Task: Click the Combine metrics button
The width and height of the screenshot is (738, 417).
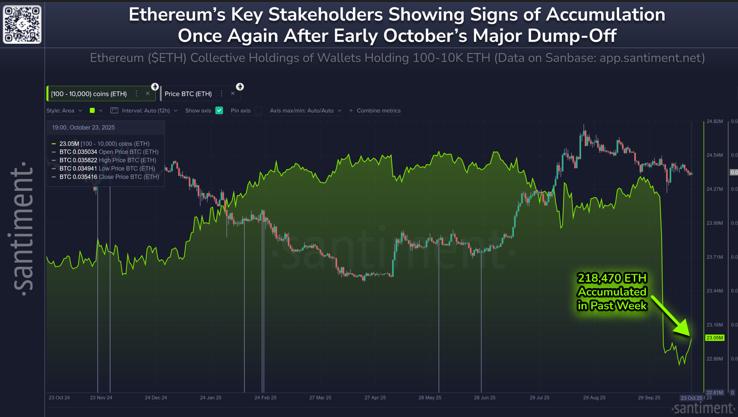Action: pyautogui.click(x=379, y=111)
